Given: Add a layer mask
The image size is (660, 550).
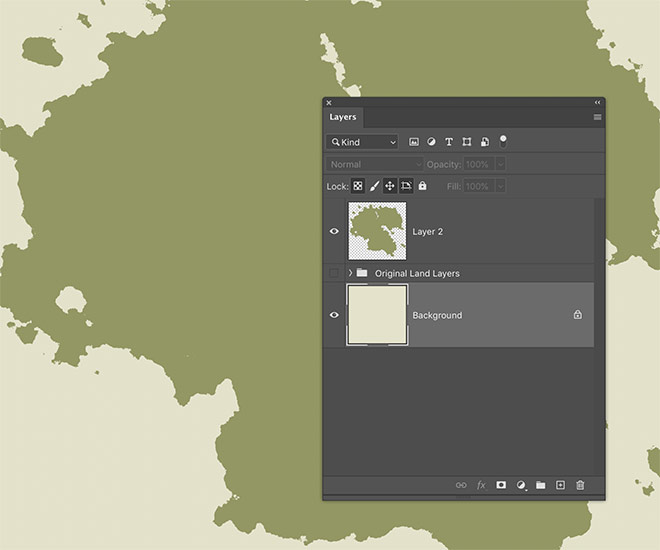Looking at the screenshot, I should click(501, 485).
